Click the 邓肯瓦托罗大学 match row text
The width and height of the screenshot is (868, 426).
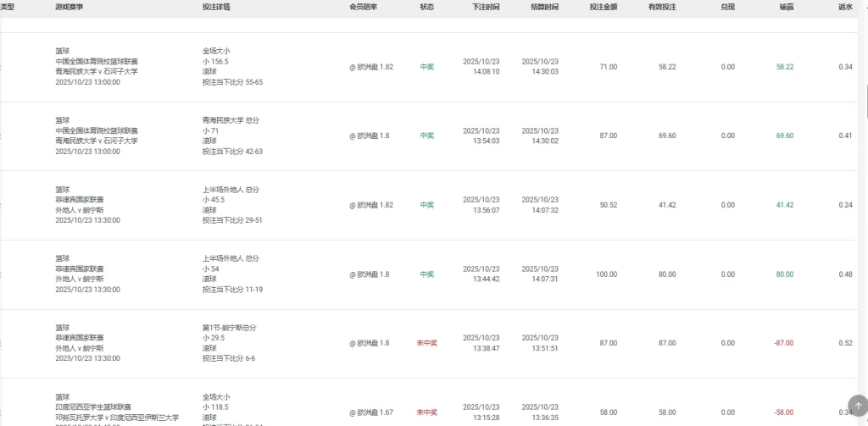click(x=117, y=418)
